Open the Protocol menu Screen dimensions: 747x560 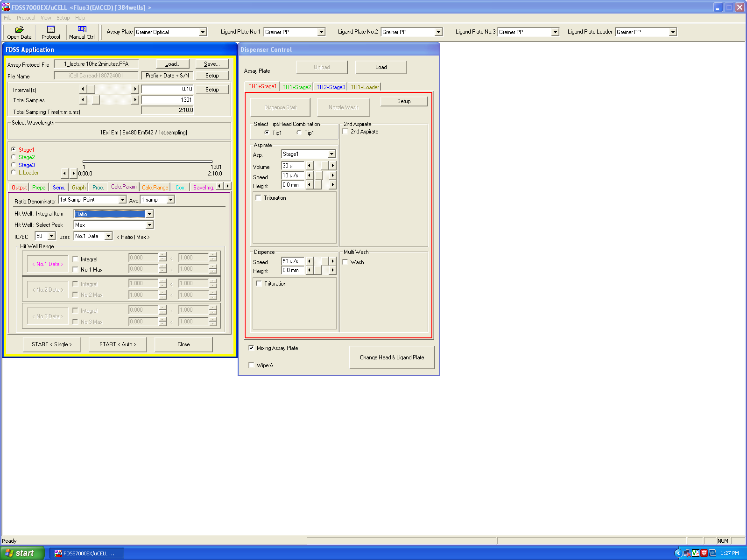(26, 18)
